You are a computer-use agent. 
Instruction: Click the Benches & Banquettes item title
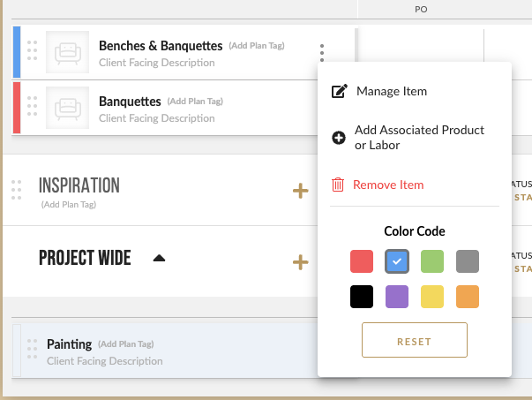161,46
